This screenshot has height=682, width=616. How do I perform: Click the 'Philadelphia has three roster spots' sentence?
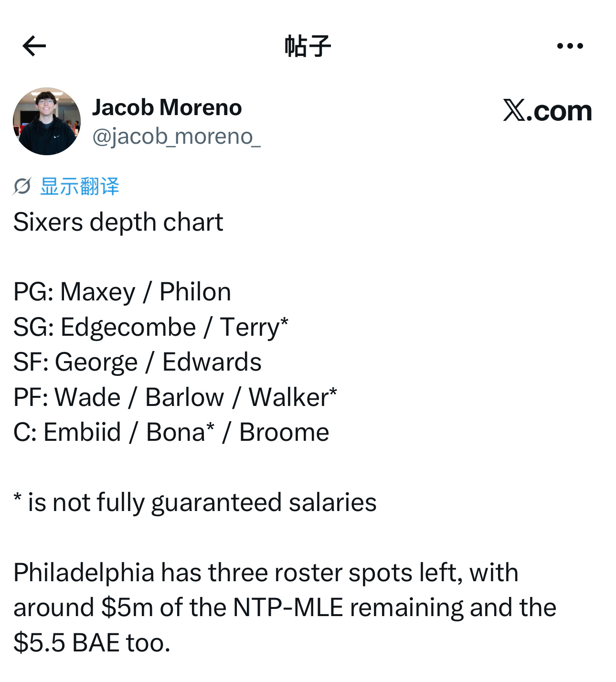click(x=266, y=573)
